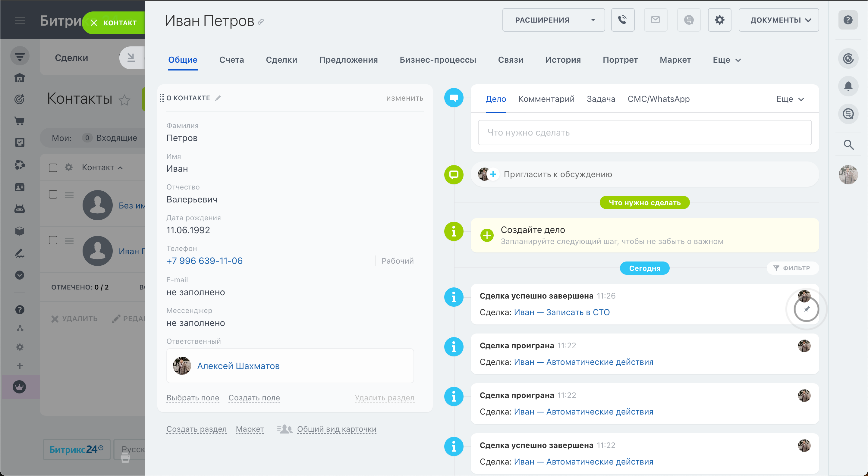Check the Без имени contact row checkbox
Screen dimensions: 868x476
pyautogui.click(x=53, y=194)
